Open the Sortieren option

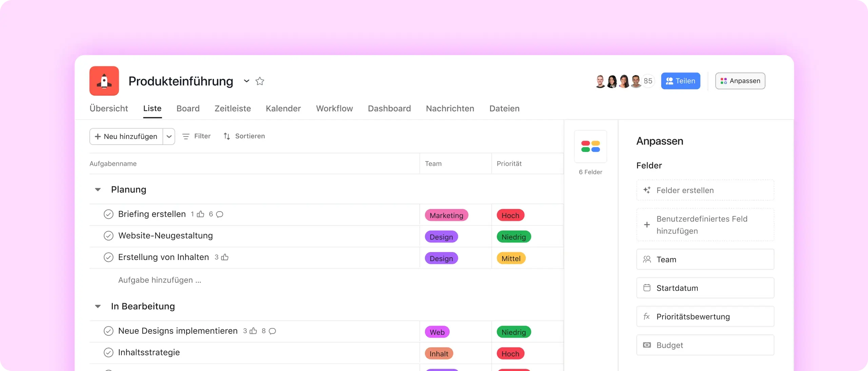coord(244,136)
